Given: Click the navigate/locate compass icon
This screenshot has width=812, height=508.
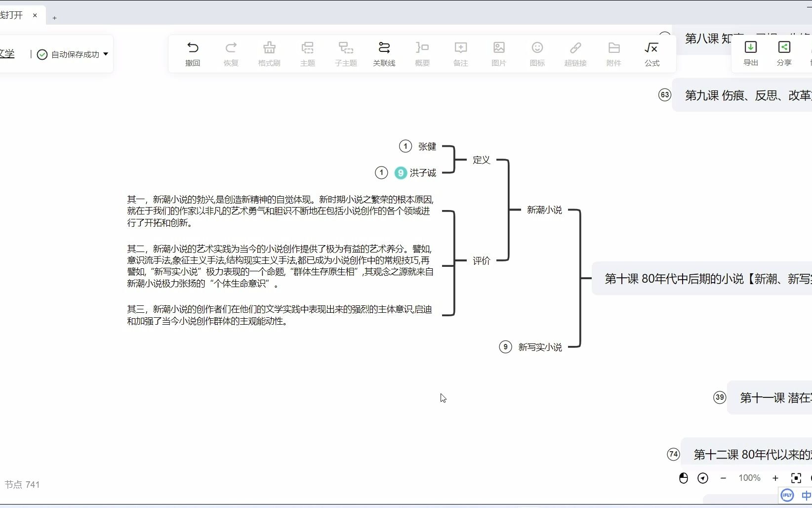Looking at the screenshot, I should point(703,478).
